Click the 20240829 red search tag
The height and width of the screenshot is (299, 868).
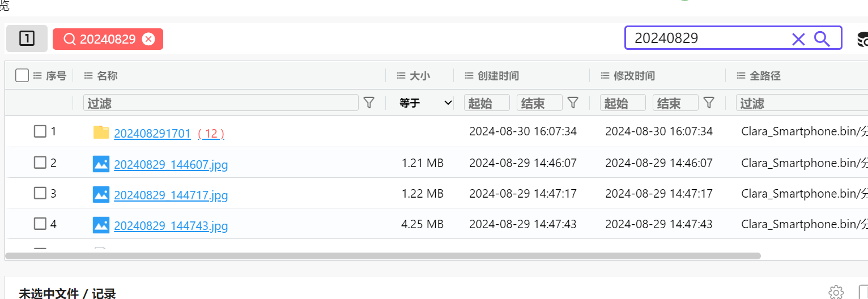[108, 39]
